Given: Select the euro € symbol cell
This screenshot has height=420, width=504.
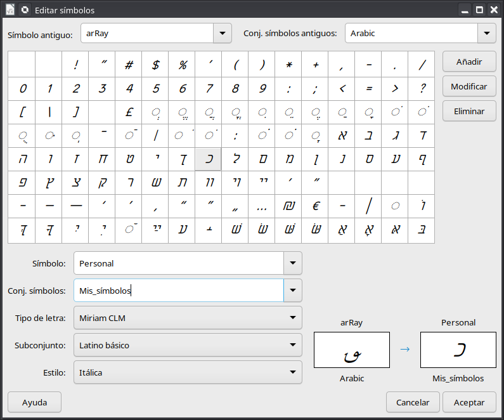Looking at the screenshot, I should pos(315,206).
